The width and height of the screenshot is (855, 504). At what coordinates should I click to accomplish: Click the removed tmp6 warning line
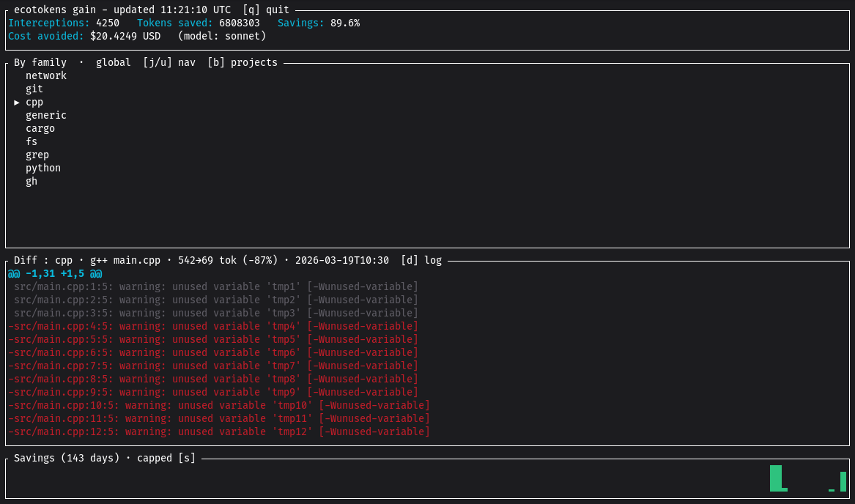[x=213, y=352]
